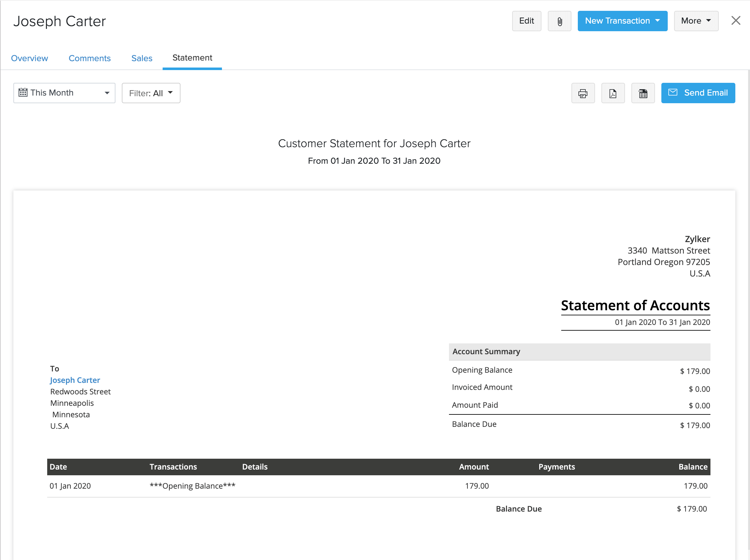Viewport: 750px width, 560px height.
Task: Switch to the Overview tab
Action: click(30, 58)
